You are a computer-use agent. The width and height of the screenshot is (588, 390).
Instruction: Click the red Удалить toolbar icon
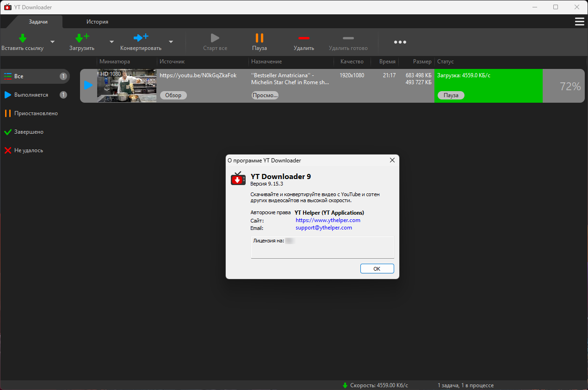click(304, 38)
